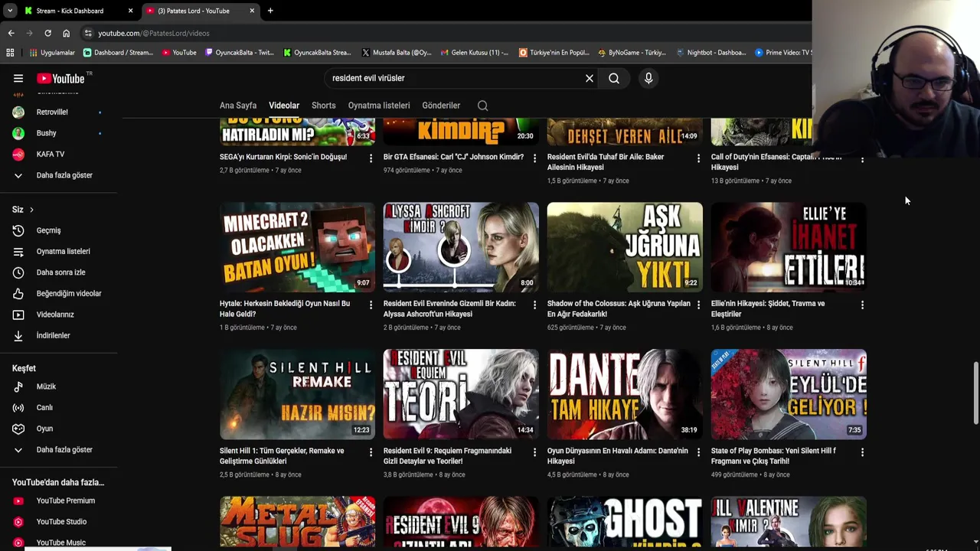Open OyuncakBalta Twitch bookmark

pos(240,53)
